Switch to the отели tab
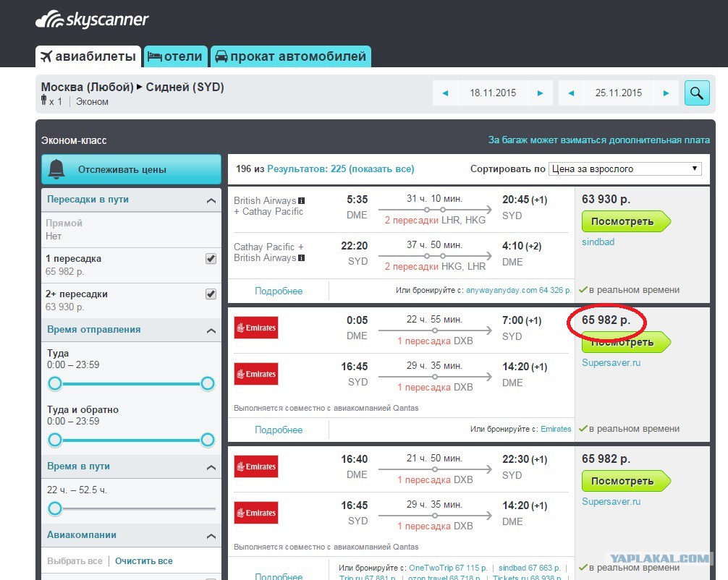 point(175,56)
